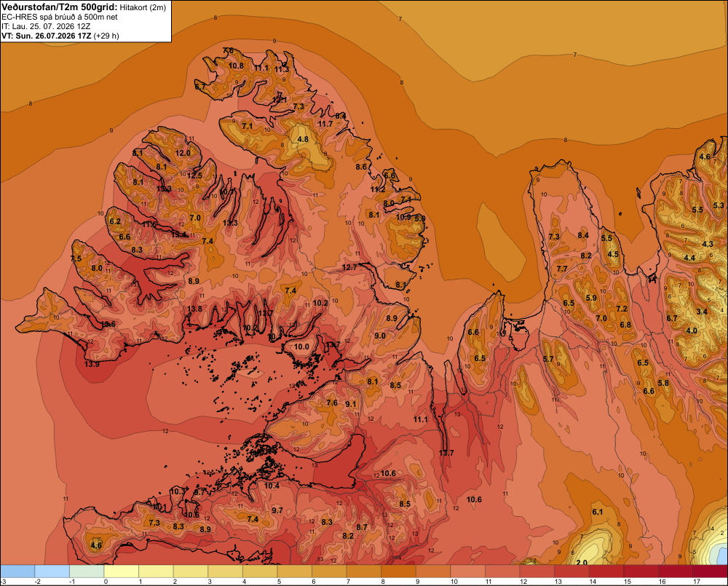Click the 7.5 temperature value

pos(76,258)
